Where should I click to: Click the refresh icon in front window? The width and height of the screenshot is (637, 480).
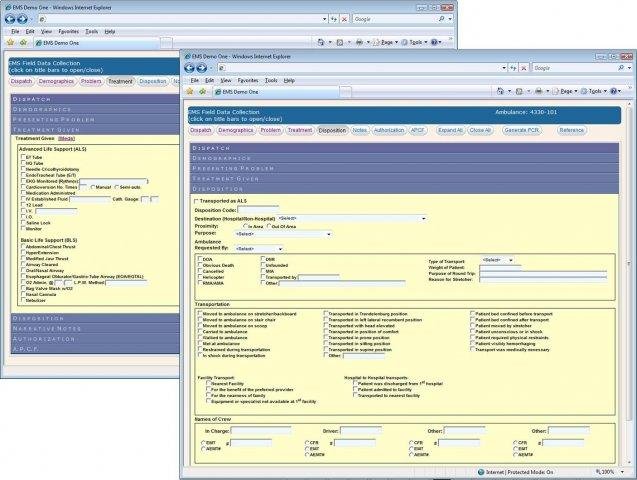pos(514,68)
